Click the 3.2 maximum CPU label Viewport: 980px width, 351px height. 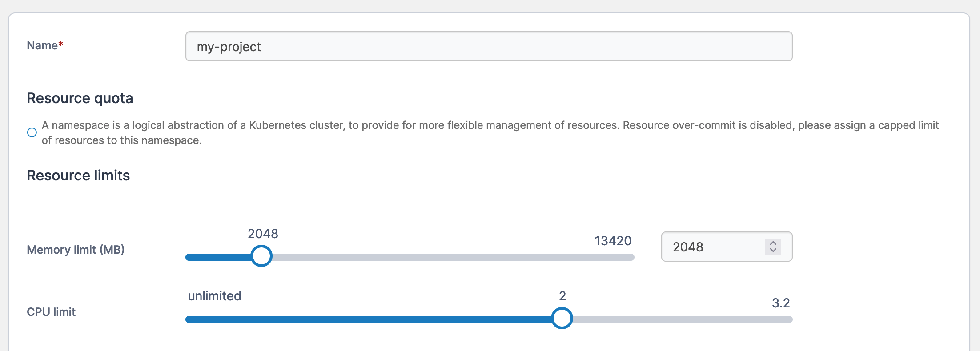pos(780,303)
